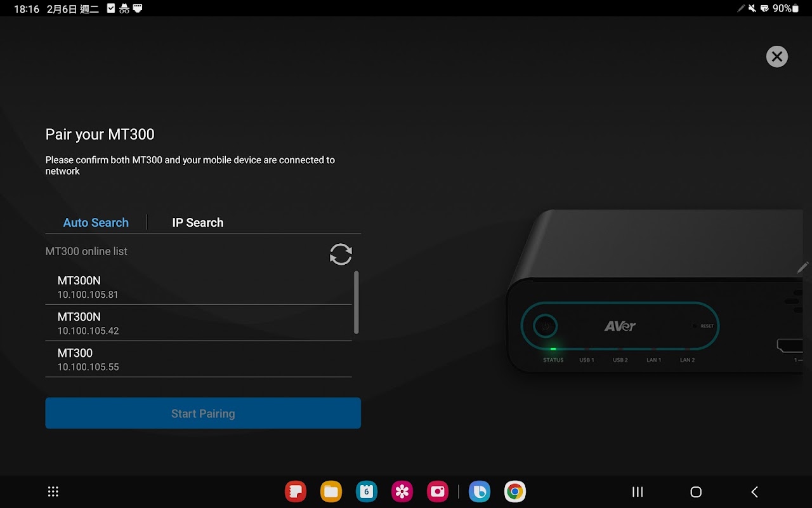
Task: Open the pink camera app icon
Action: point(438,491)
